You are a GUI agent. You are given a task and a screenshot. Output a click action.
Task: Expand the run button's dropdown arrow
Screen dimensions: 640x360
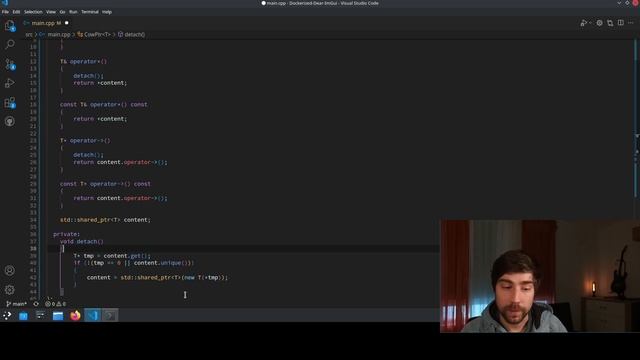point(590,23)
